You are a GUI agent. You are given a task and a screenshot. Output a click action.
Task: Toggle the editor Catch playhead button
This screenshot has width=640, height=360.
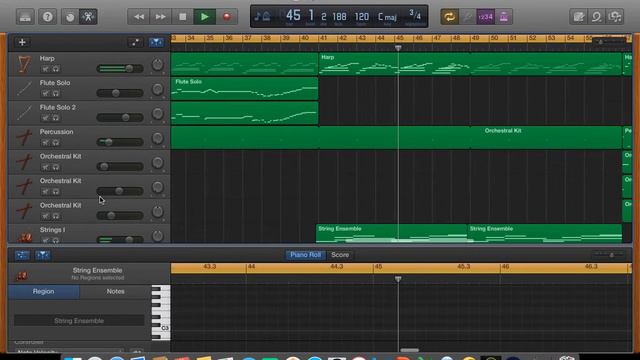click(42, 256)
